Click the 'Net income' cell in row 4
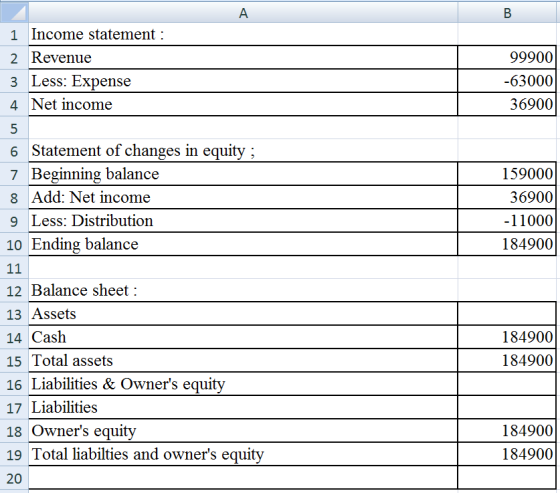This screenshot has height=493, width=560. coord(243,104)
